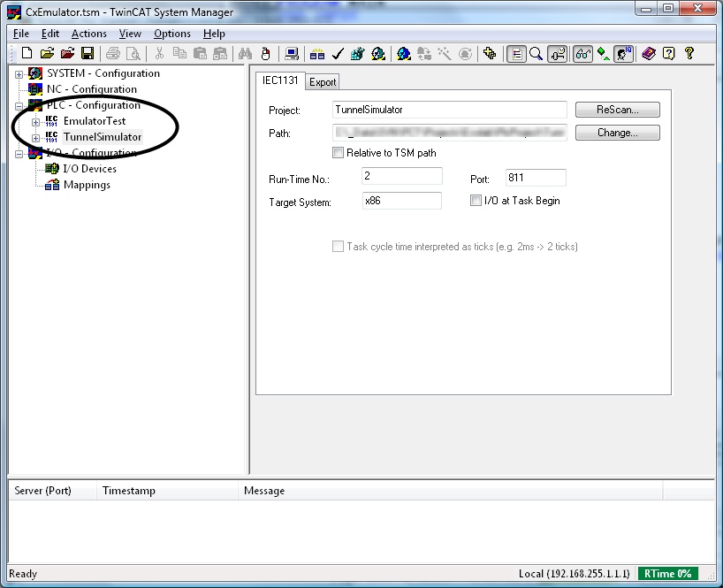Expand the TunnelSimulator project node
Viewport: 723px width, 588px height.
click(35, 138)
